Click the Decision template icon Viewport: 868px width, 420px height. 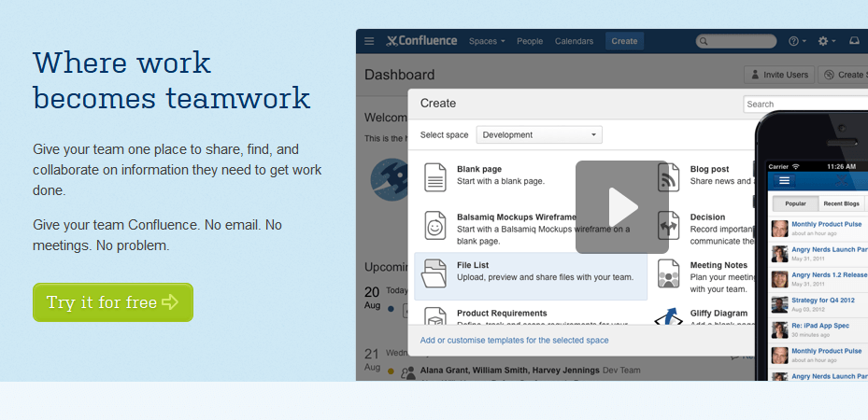coord(669,225)
